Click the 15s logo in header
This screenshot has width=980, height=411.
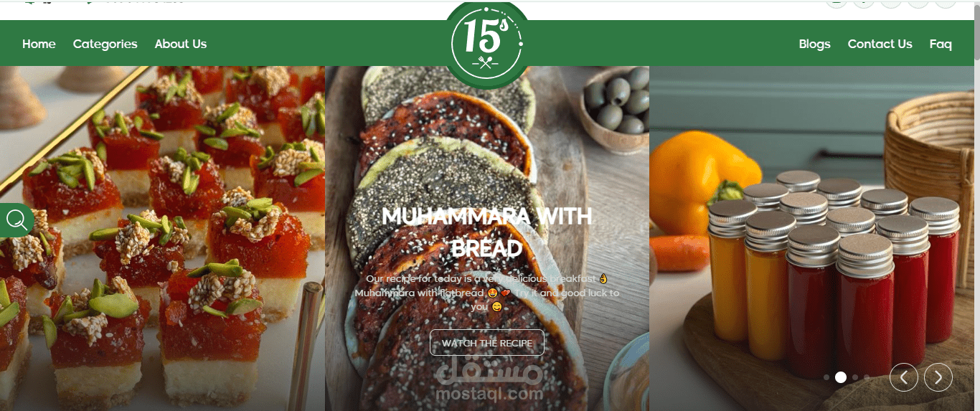(x=488, y=44)
